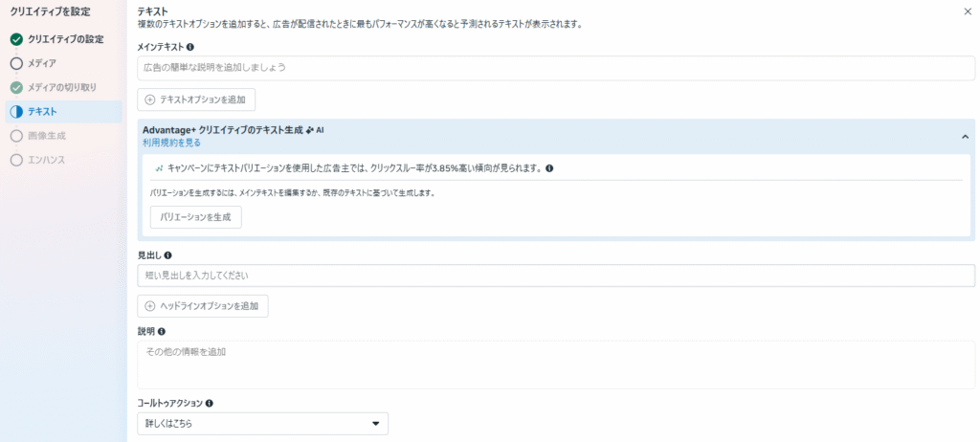Go to メディアの切り取り in the sidebar
The image size is (980, 442).
pyautogui.click(x=61, y=87)
